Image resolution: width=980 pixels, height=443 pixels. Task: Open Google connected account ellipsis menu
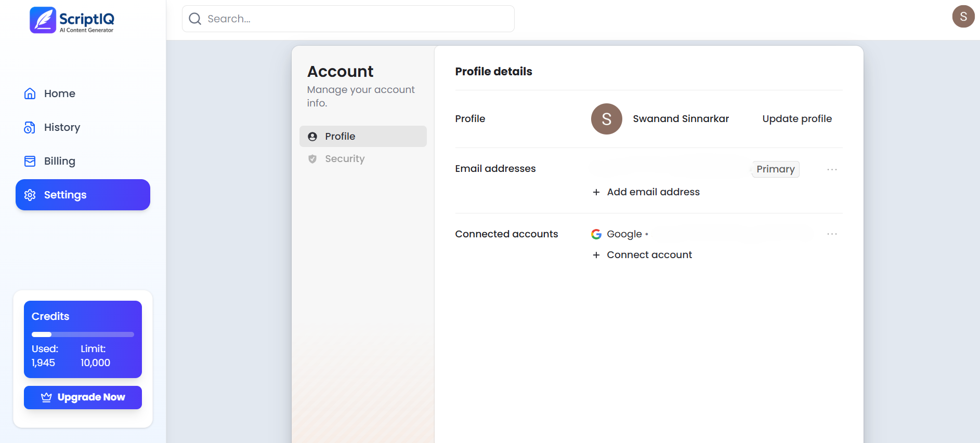pyautogui.click(x=832, y=234)
